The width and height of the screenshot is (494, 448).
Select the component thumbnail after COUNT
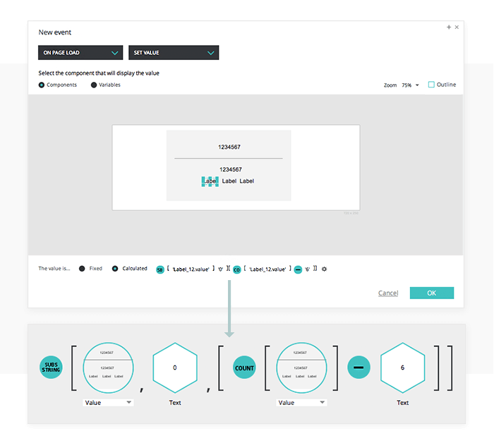point(301,368)
